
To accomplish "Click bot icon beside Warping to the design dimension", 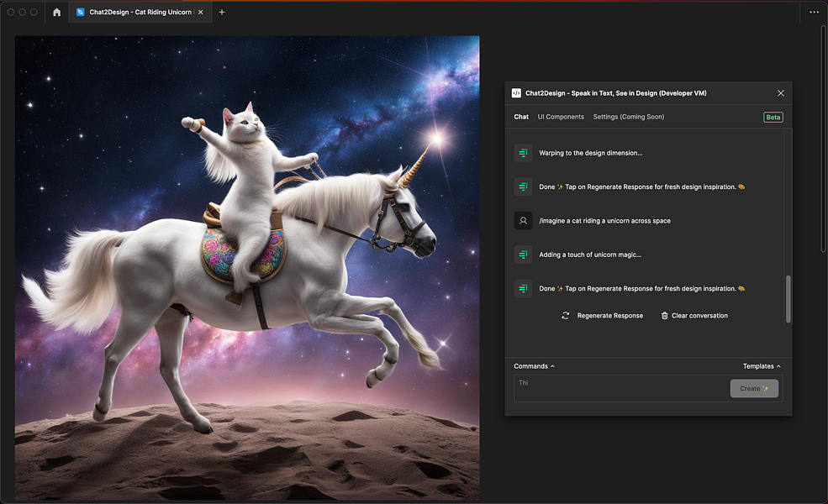I will (524, 153).
